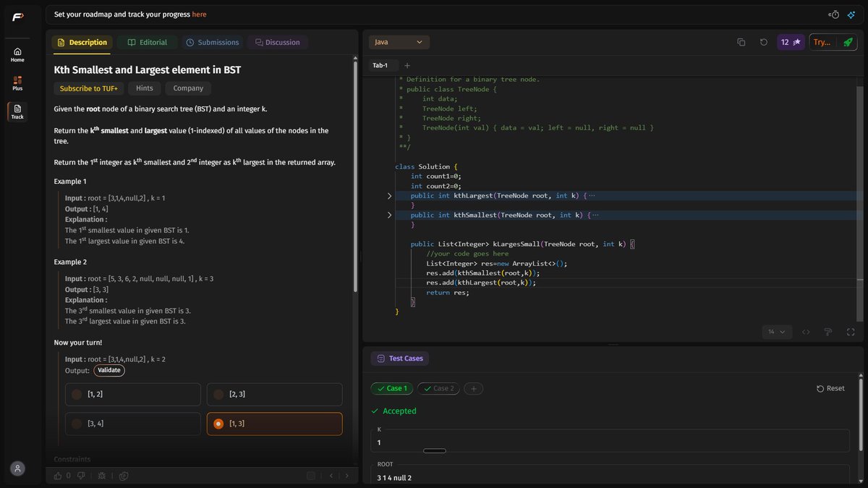The image size is (868, 488).
Task: Click the blue AI sparkle icon
Action: 851,14
